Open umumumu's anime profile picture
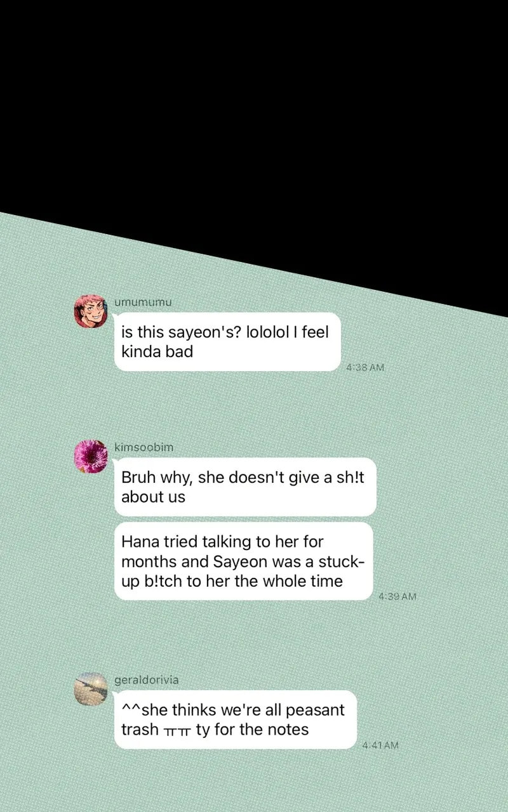Screen dimensions: 508x812 click(x=90, y=311)
